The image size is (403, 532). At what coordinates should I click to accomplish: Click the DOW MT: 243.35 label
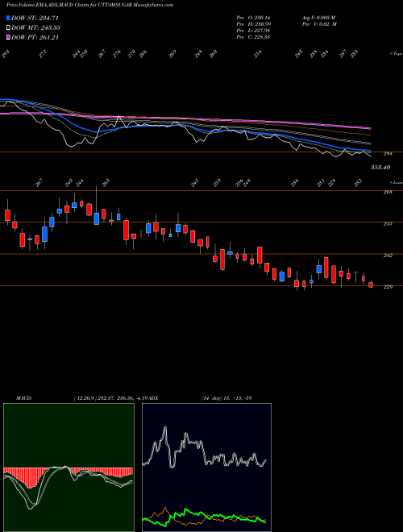(x=35, y=28)
